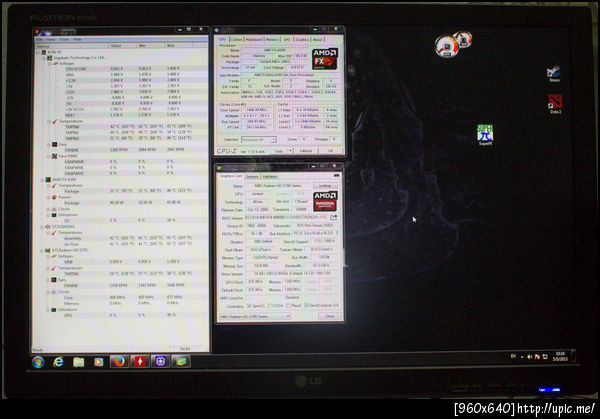
Task: Open the SuperPi desktop shortcut
Action: [485, 135]
